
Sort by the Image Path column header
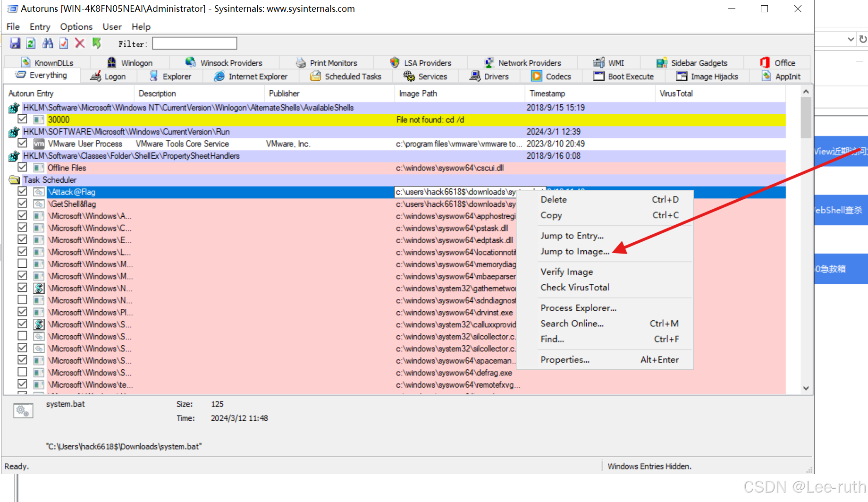tap(460, 94)
